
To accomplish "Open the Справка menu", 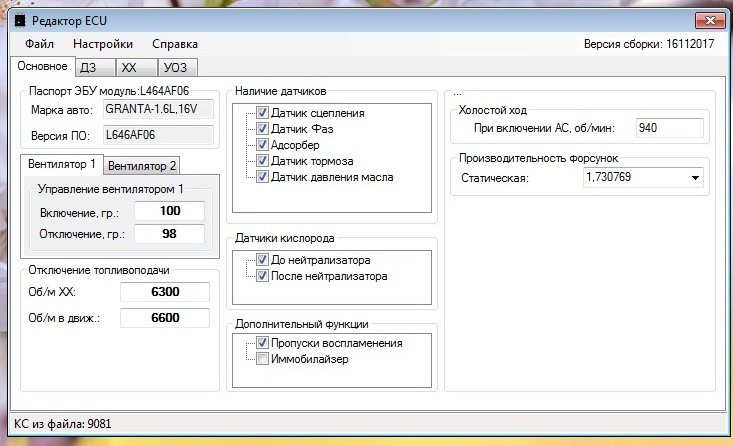I will (175, 44).
